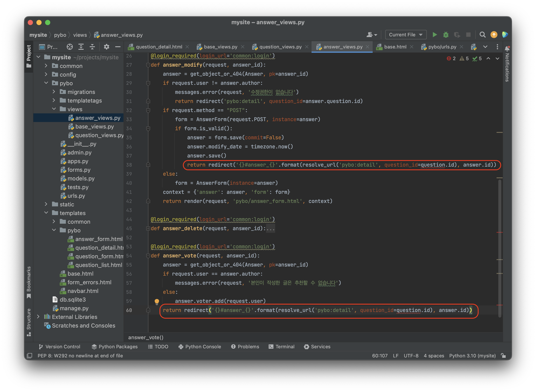This screenshot has width=536, height=392.
Task: Click the Python 3.10 (mysite) interpreter selector
Action: pos(472,355)
